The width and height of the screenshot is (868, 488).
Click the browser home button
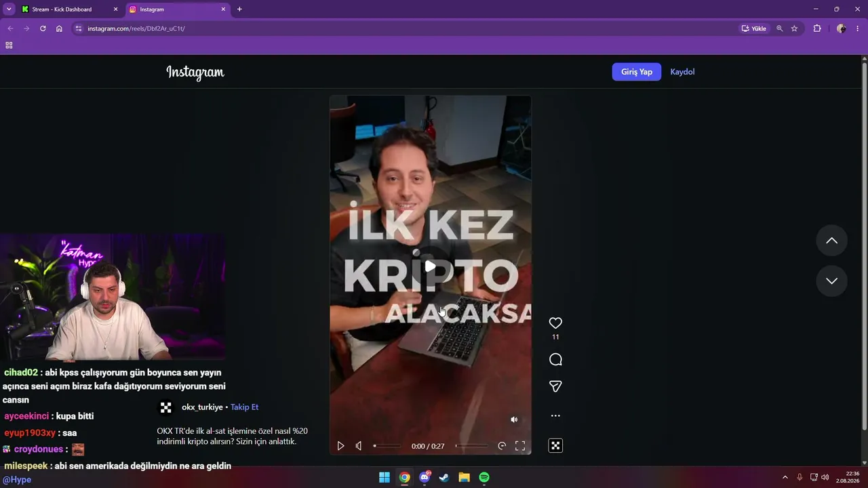coord(59,28)
